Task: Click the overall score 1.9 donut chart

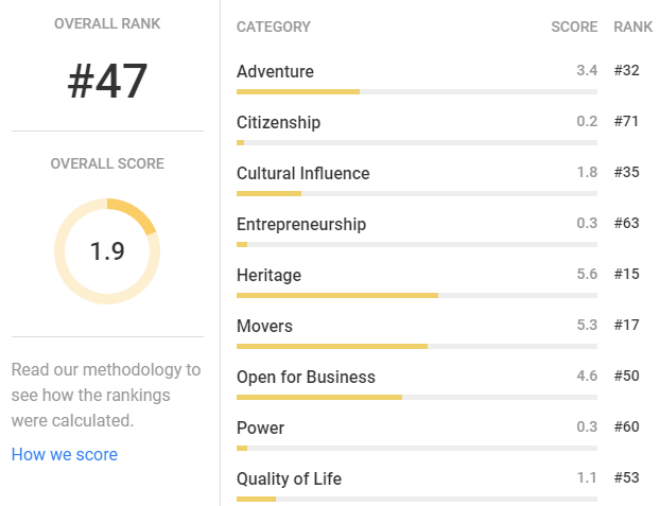Action: [107, 251]
